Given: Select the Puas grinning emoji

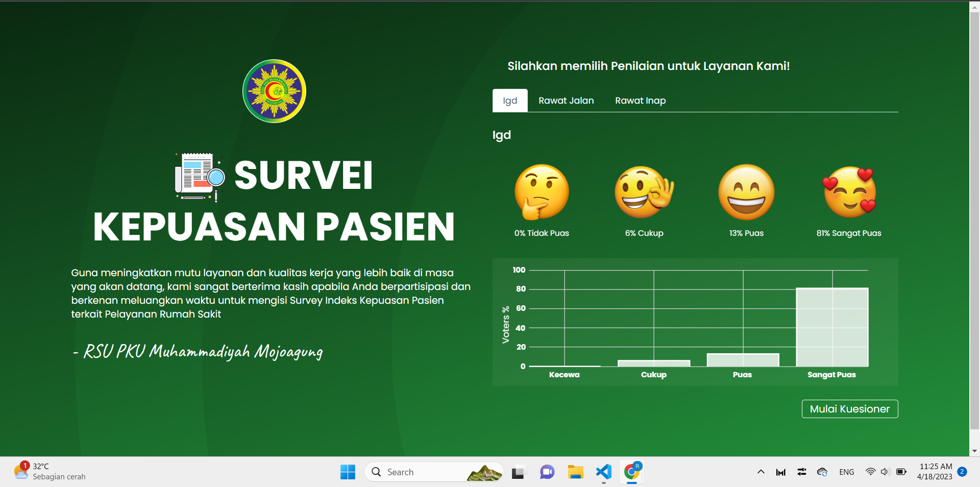Looking at the screenshot, I should tap(746, 192).
